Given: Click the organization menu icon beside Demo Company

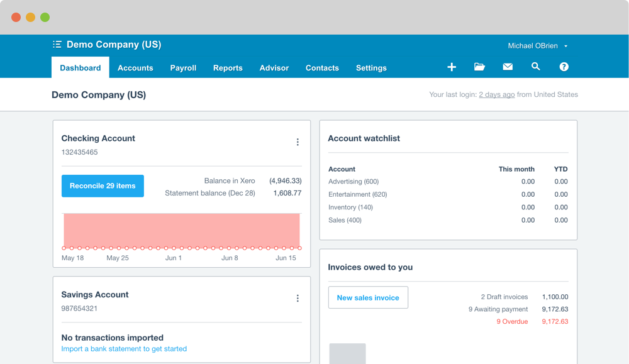Looking at the screenshot, I should (57, 45).
